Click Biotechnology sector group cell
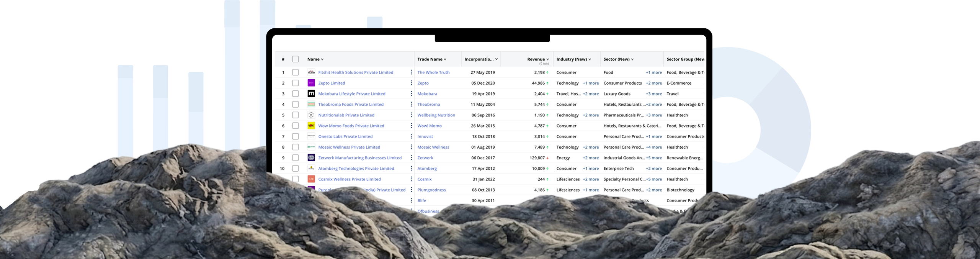Viewport: 980px width, 259px height. pyautogui.click(x=680, y=190)
